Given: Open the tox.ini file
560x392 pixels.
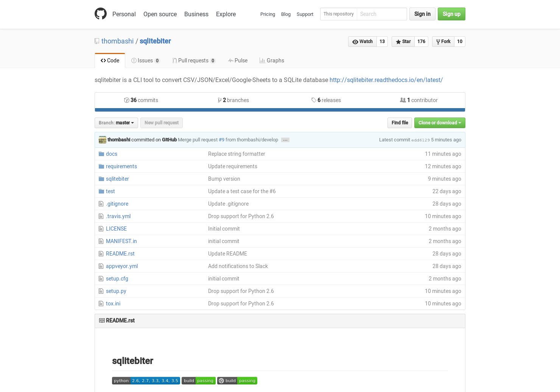Looking at the screenshot, I should coord(113,304).
